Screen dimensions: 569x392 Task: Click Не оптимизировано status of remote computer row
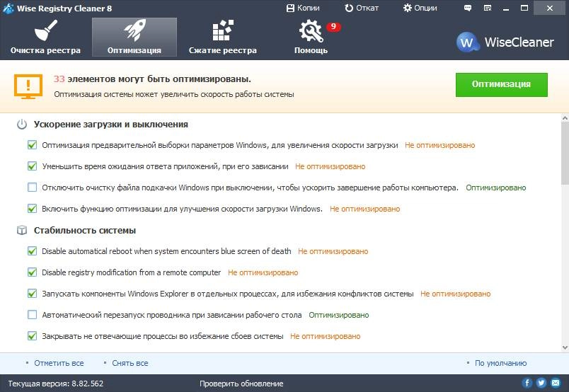click(x=263, y=272)
